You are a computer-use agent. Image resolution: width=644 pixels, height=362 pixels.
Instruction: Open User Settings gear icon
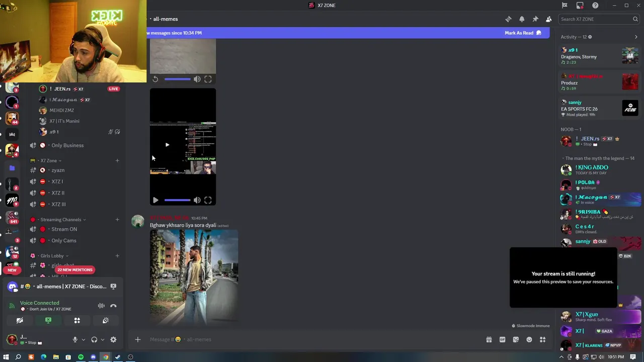click(x=113, y=340)
